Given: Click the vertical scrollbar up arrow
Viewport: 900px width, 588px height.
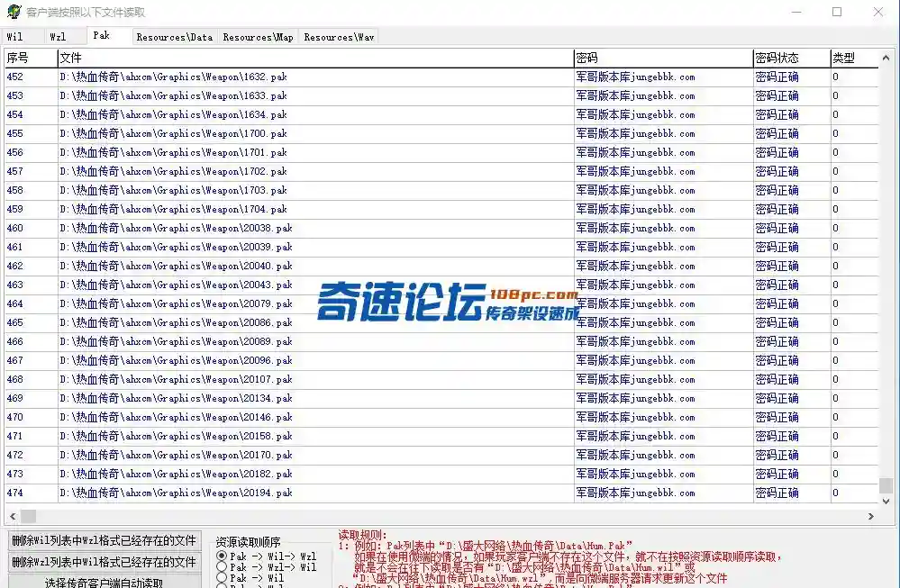Looking at the screenshot, I should point(886,58).
